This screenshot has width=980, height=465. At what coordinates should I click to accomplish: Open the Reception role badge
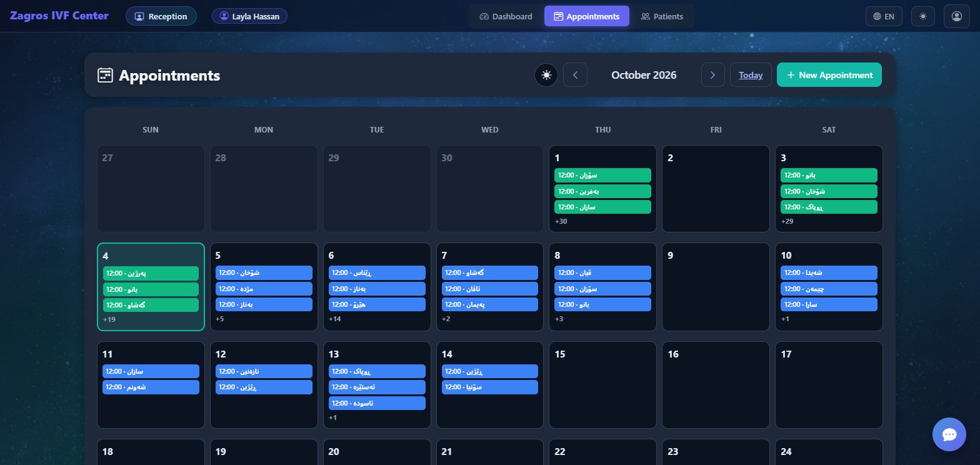click(161, 16)
